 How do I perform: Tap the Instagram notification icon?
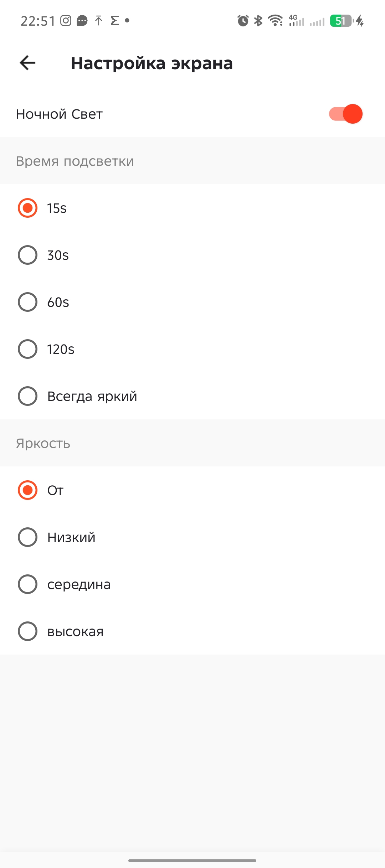66,21
